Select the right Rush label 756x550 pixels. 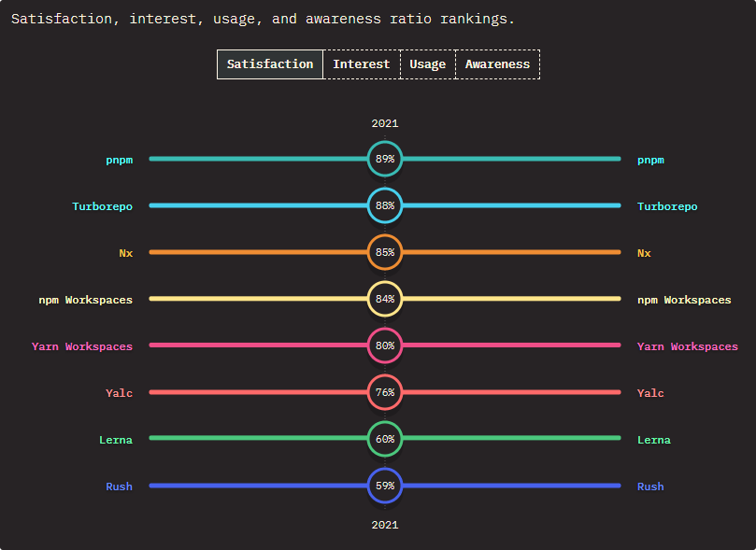[650, 487]
